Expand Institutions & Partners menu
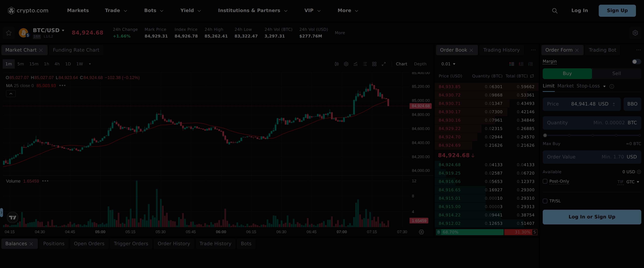The width and height of the screenshot is (644, 268). [253, 11]
